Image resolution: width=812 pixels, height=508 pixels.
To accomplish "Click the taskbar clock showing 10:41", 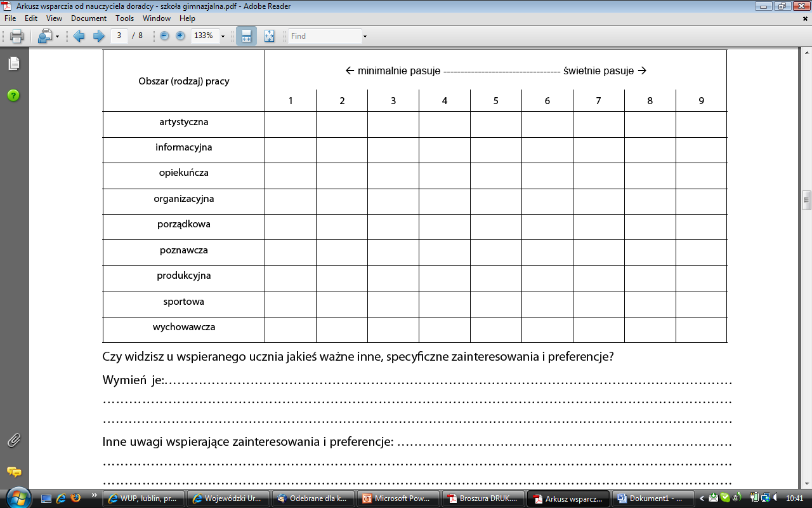I will tap(794, 498).
